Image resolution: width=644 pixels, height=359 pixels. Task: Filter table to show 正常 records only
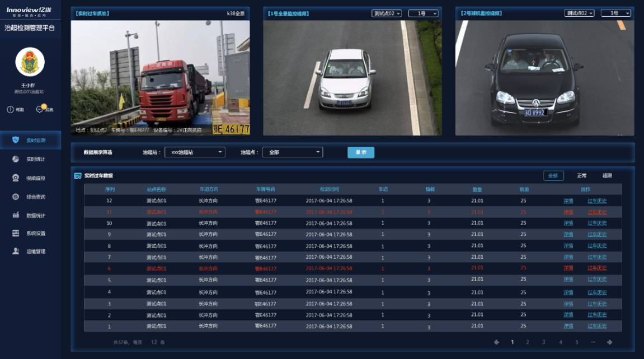[582, 176]
